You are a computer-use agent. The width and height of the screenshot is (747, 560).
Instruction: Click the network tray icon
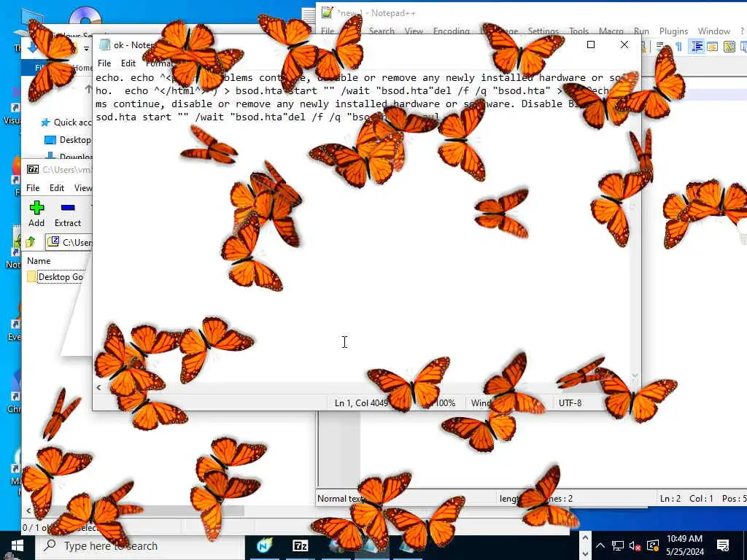617,545
